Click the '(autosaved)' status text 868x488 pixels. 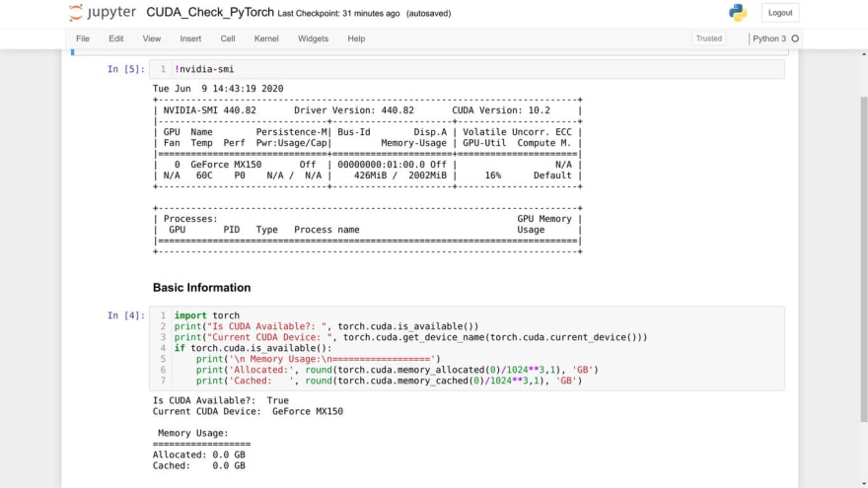point(428,13)
